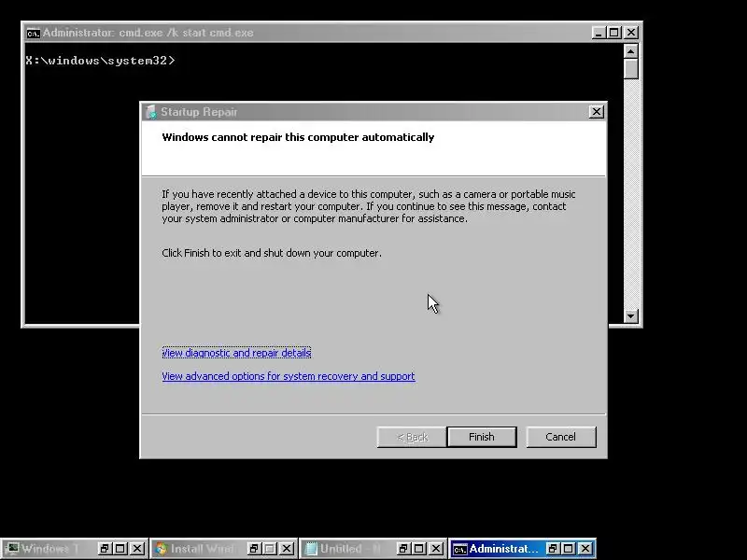Maximize the minimized Administrator cmd window
Image resolution: width=747 pixels, height=560 pixels.
[569, 549]
